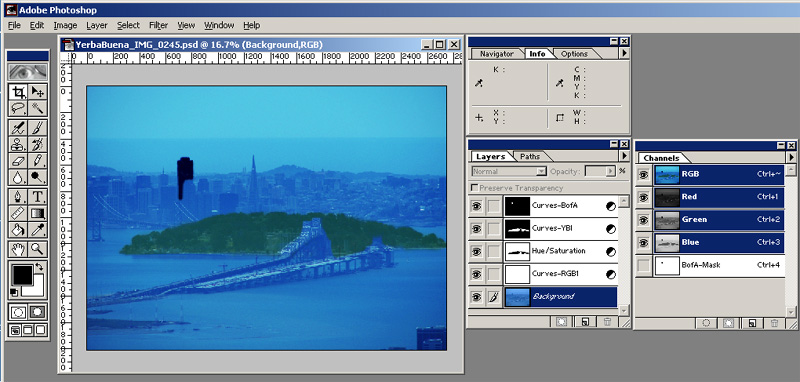Click the swap foreground/background colors arrow
The image size is (800, 382).
coord(40,267)
